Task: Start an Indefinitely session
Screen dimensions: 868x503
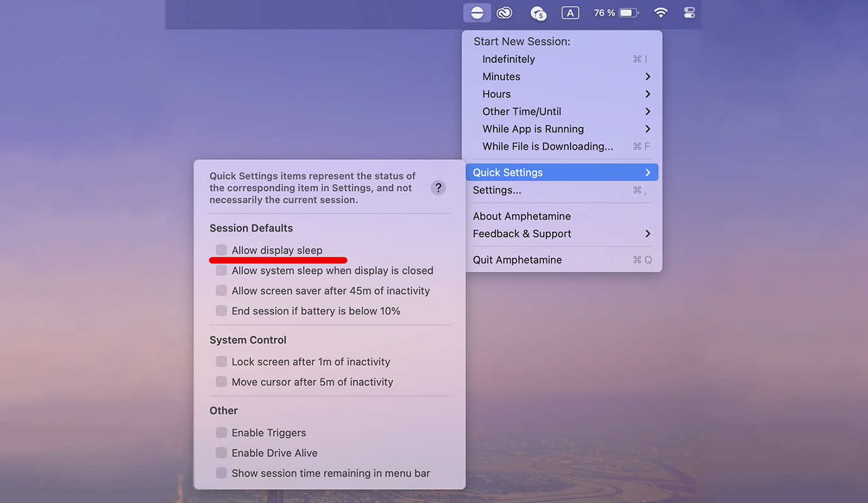Action: coord(508,59)
